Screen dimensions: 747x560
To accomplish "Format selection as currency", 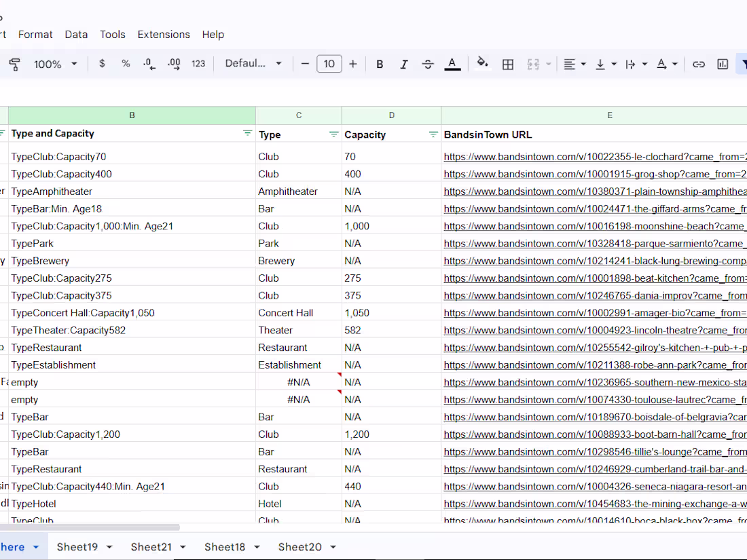I will pyautogui.click(x=102, y=64).
